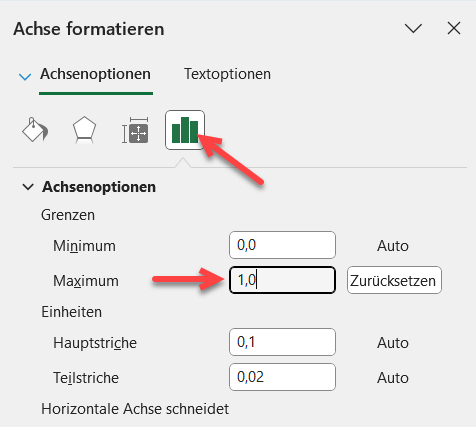Viewport: 476px width, 427px height.
Task: Click the Zurücksetzen button for Maximum
Action: [x=394, y=280]
